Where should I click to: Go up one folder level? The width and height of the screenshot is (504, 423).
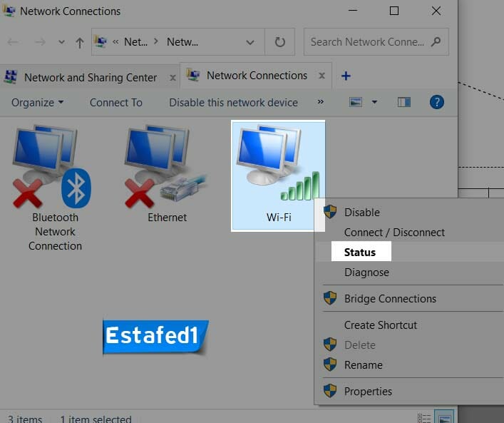point(79,43)
